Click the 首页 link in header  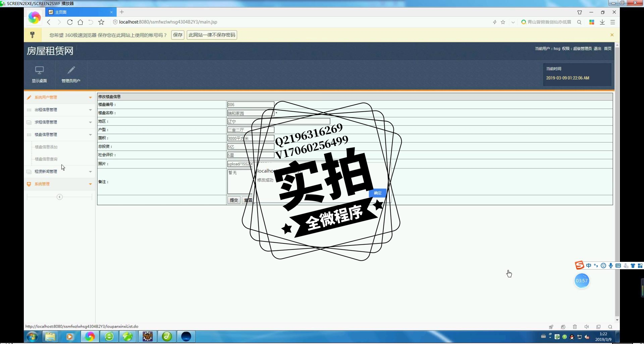pos(608,49)
